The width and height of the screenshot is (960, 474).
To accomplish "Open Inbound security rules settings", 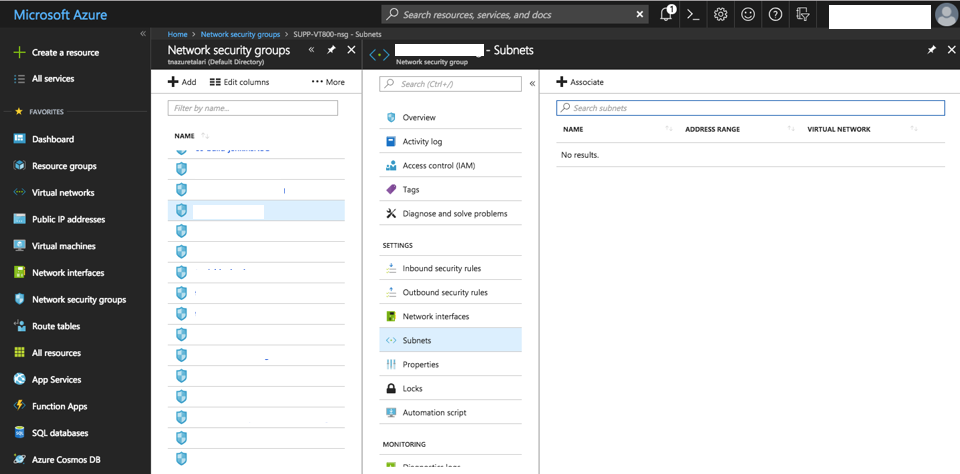I will click(x=441, y=268).
